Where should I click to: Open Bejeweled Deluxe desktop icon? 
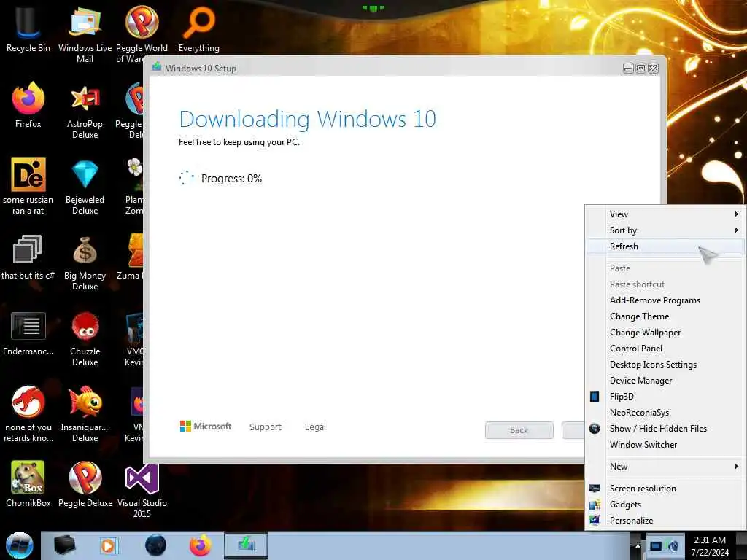(x=85, y=186)
